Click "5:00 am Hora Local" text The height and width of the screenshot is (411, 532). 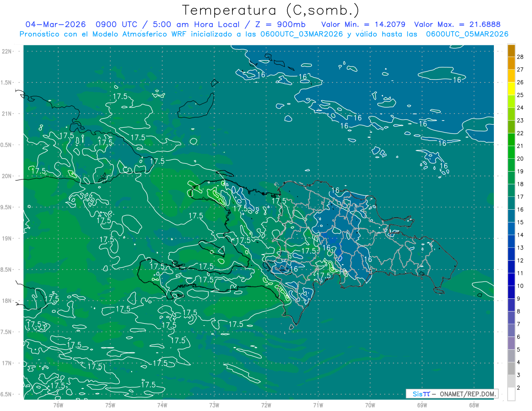(x=196, y=24)
